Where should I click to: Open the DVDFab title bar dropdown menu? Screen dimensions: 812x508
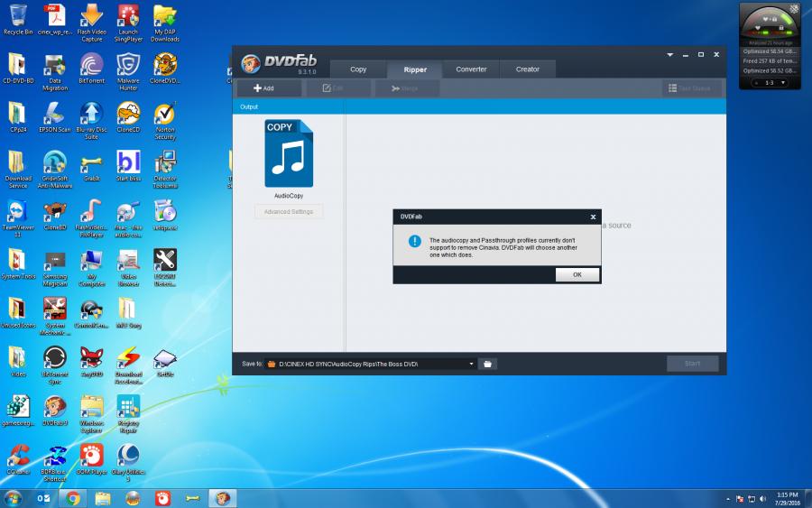coord(669,54)
